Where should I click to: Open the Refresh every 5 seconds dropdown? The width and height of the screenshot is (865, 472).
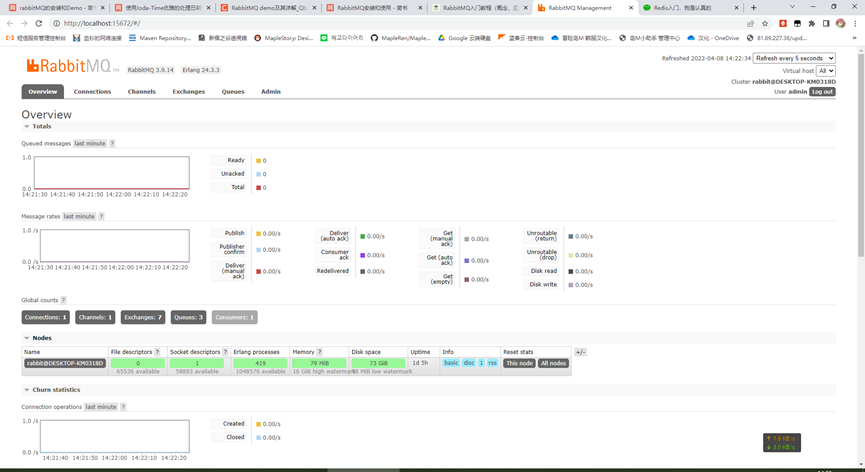[794, 58]
